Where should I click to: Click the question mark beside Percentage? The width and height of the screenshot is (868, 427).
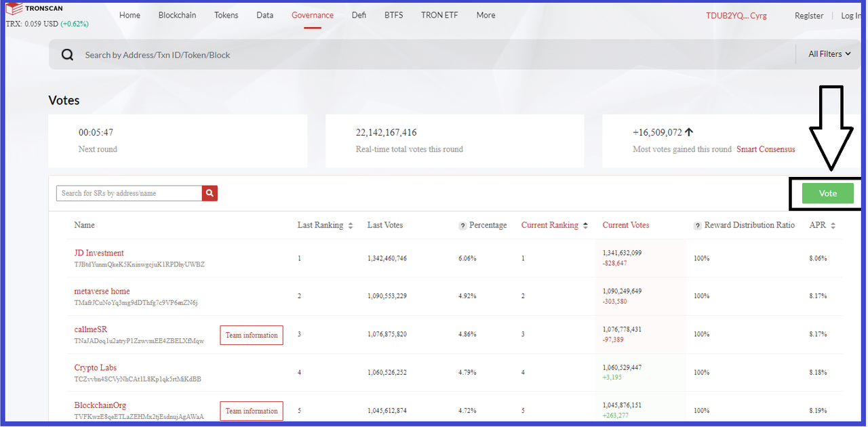point(462,226)
